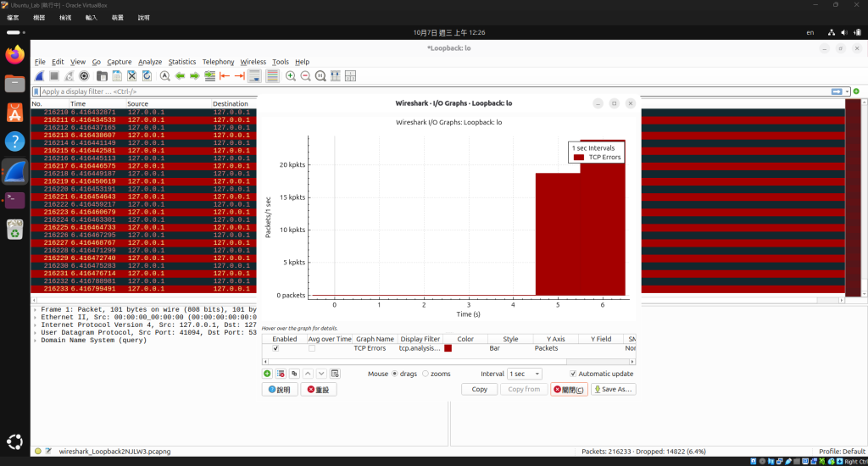The image size is (868, 466).
Task: Move the selected graph up
Action: coord(308,374)
